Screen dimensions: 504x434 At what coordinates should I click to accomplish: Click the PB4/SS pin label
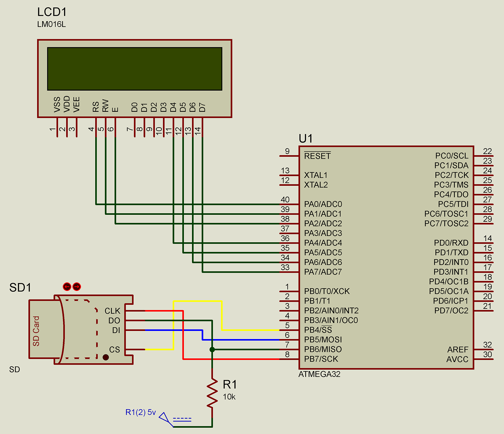pyautogui.click(x=318, y=330)
